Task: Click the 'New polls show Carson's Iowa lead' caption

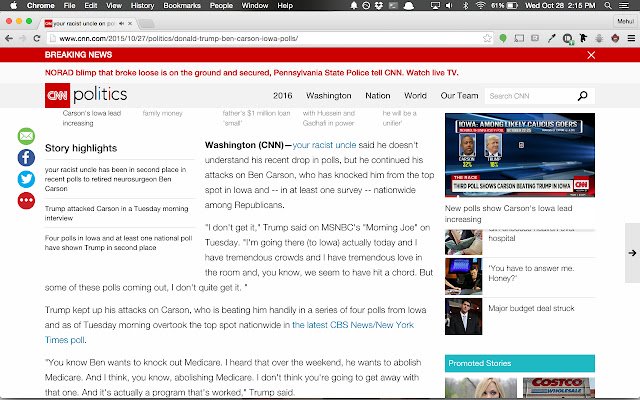Action: (x=509, y=213)
